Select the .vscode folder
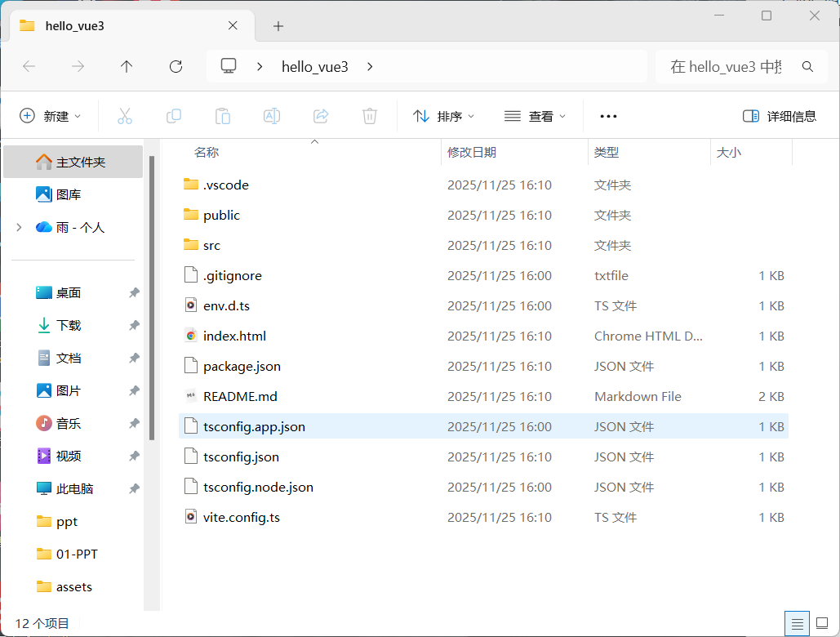Viewport: 840px width, 637px height. click(x=483, y=185)
